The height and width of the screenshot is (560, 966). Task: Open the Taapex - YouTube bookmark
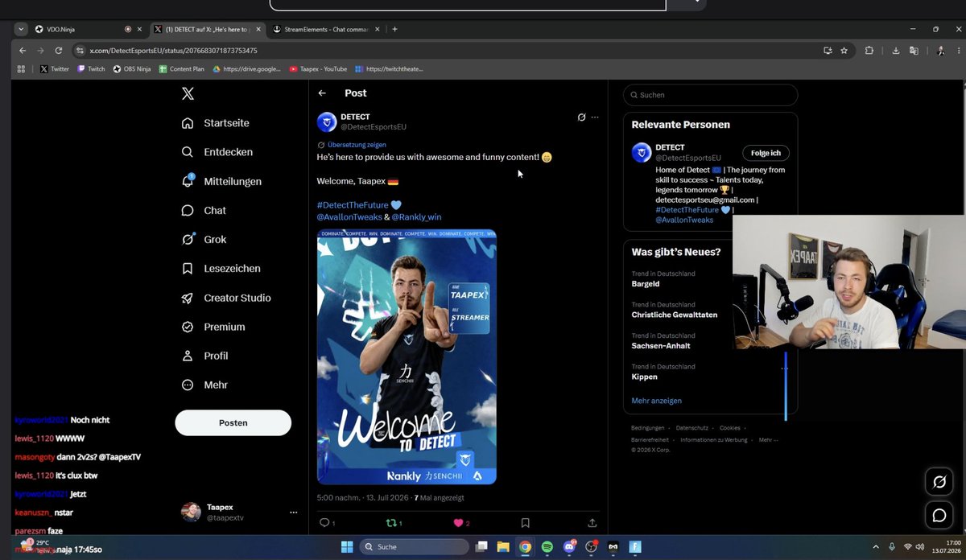[318, 69]
